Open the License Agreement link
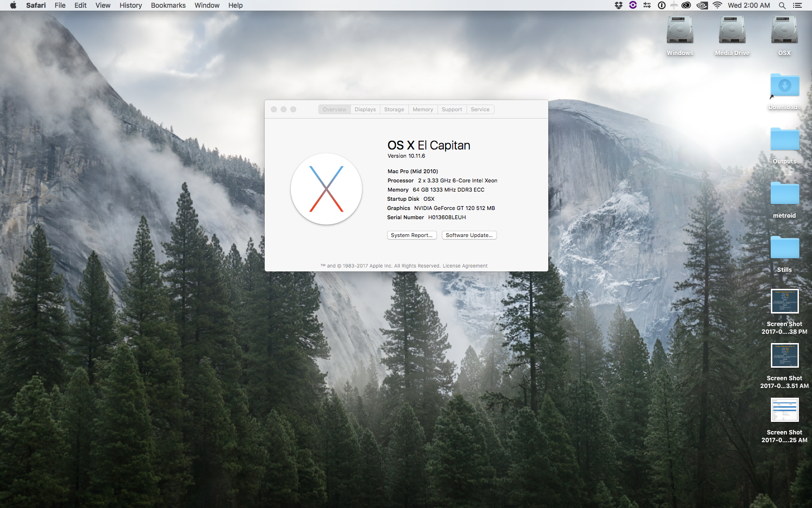Viewport: 812px width, 508px height. pyautogui.click(x=465, y=266)
